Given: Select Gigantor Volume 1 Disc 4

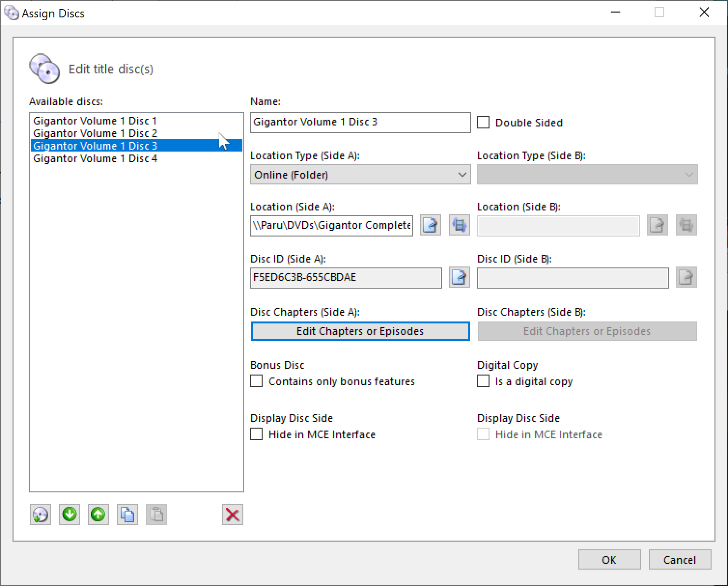Looking at the screenshot, I should coord(137,158).
